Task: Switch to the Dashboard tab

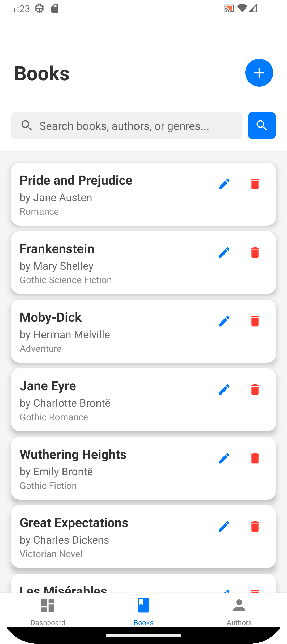Action: coord(48,611)
